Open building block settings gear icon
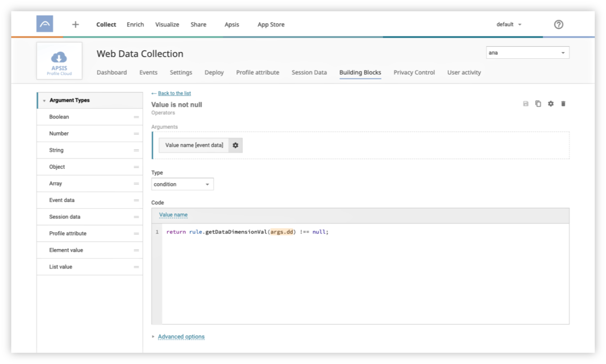606x364 pixels. pyautogui.click(x=550, y=104)
